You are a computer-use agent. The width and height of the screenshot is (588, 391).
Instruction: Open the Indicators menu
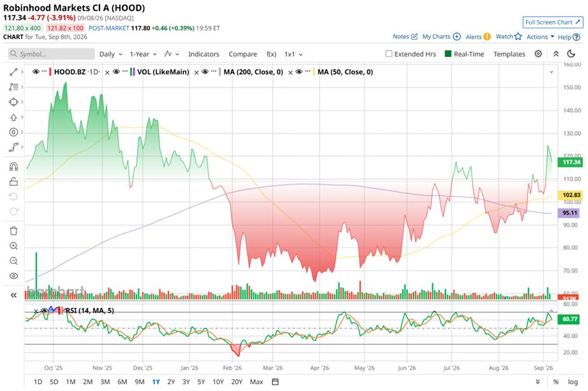(204, 54)
